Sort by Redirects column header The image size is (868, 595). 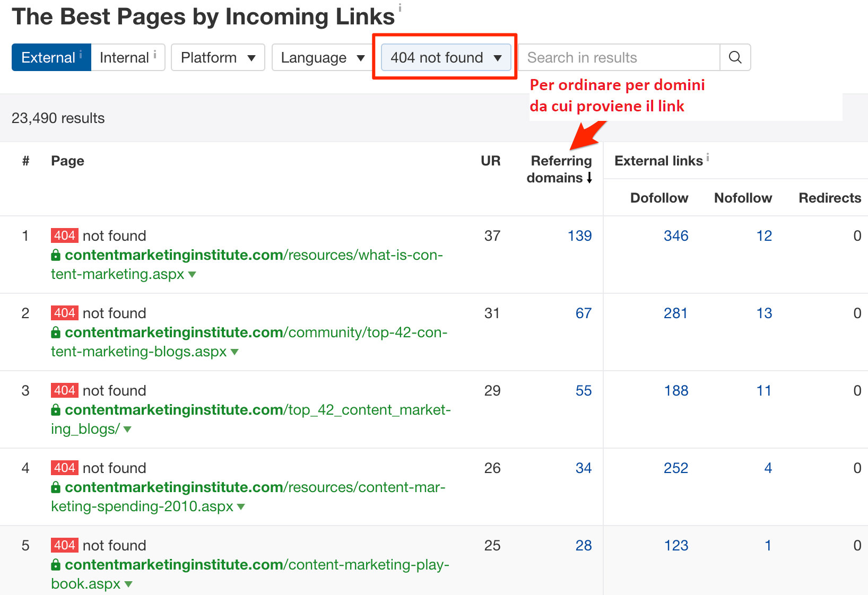tap(830, 198)
